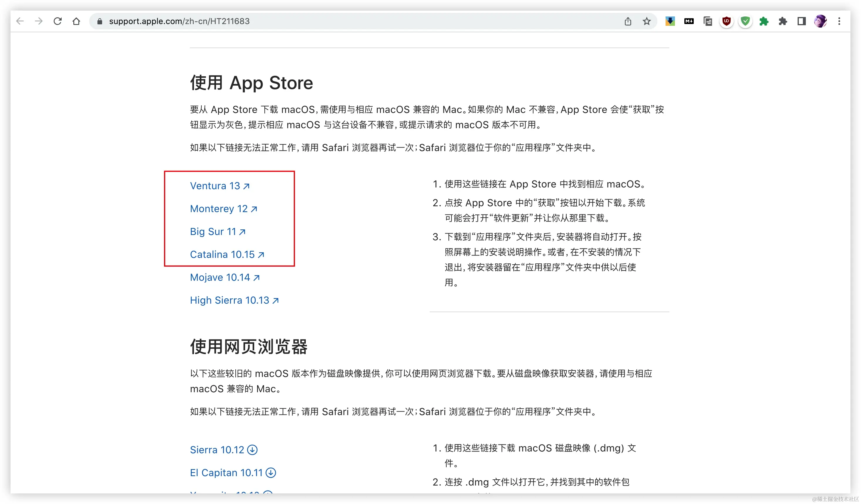This screenshot has height=504, width=861.
Task: Open the uBlock shield extension
Action: tap(726, 21)
